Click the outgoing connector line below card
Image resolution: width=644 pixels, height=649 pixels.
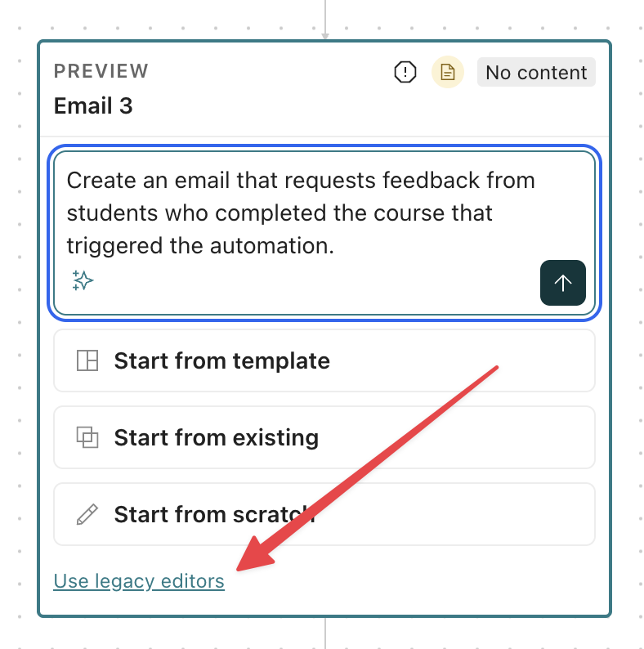coord(325,633)
